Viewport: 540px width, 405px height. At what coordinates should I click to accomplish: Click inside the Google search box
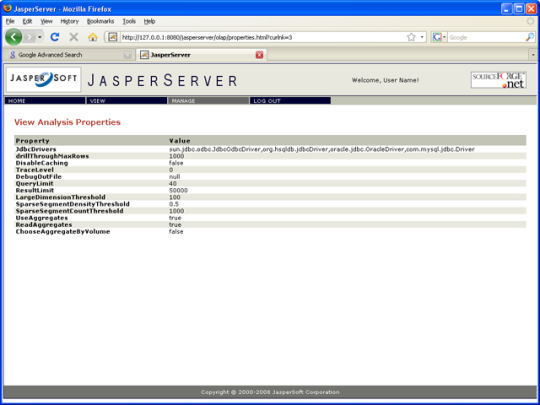[486, 38]
